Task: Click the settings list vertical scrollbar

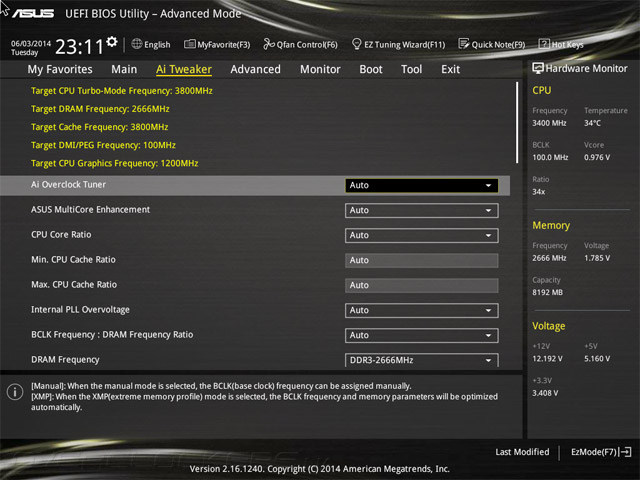Action: 517,122
